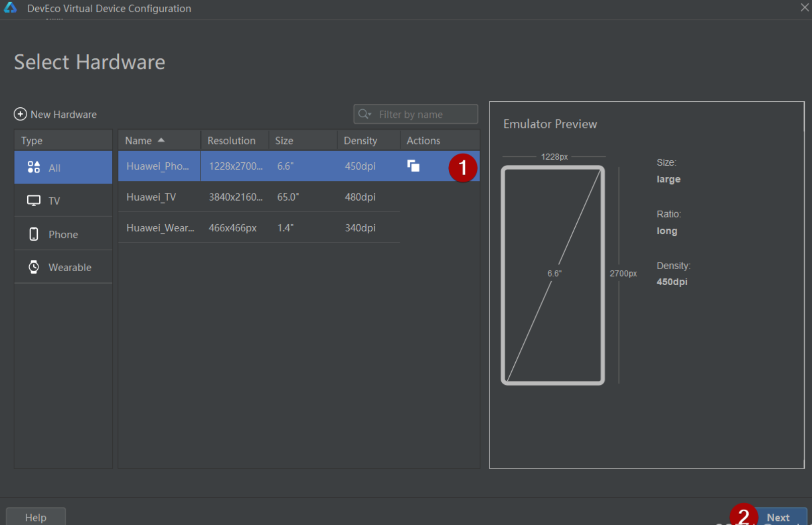Select the Phone type filter
The image size is (812, 525).
click(x=63, y=234)
